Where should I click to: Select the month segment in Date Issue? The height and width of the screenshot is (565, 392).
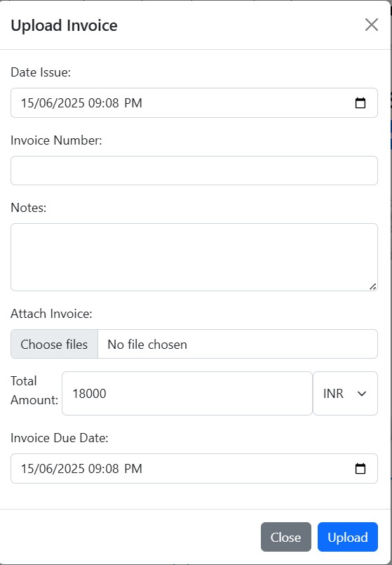coord(45,103)
